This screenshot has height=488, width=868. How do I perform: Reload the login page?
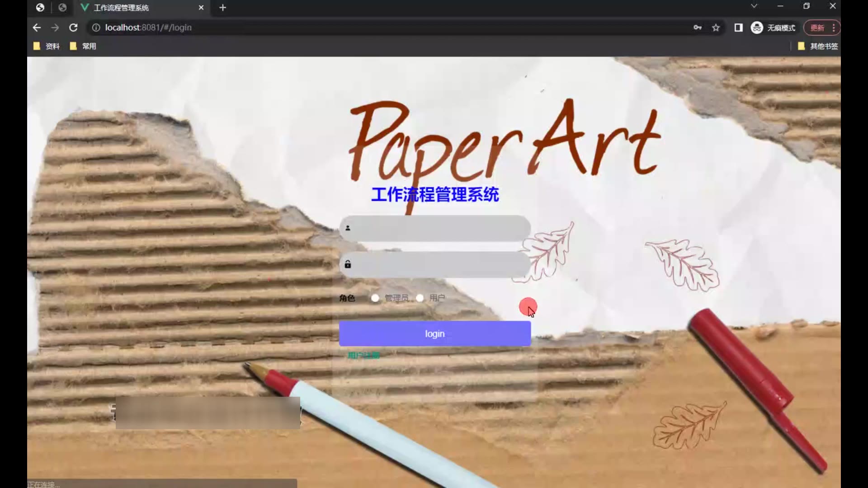coord(73,28)
